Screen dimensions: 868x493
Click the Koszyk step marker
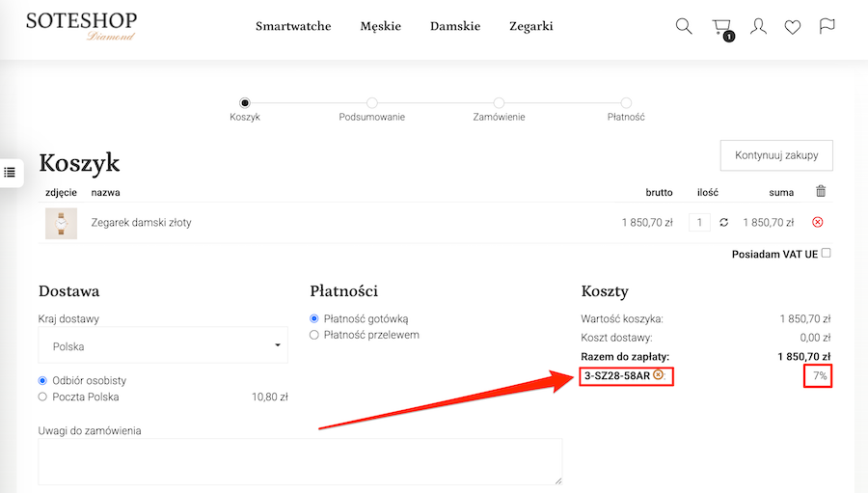pyautogui.click(x=245, y=103)
